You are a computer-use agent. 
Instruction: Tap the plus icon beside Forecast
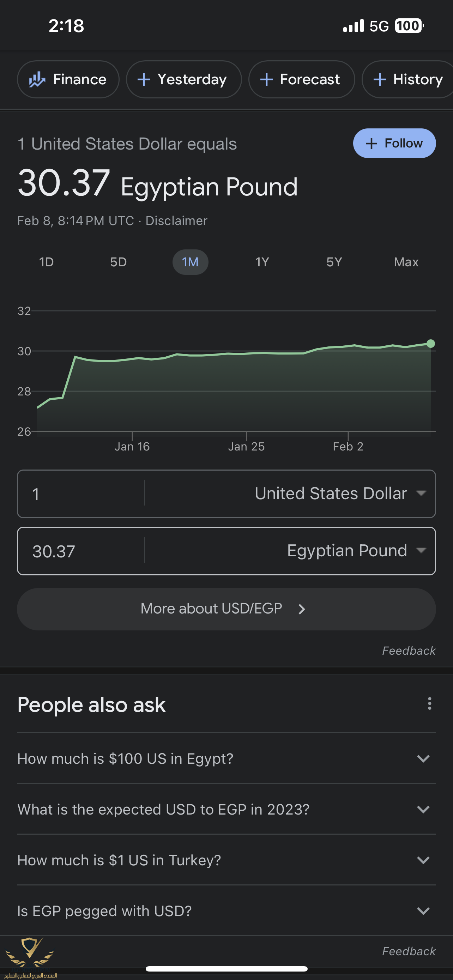(267, 79)
